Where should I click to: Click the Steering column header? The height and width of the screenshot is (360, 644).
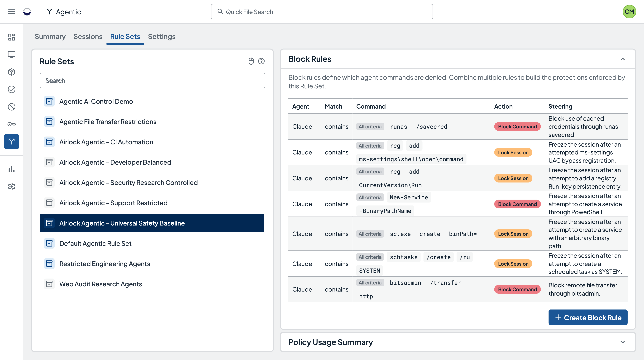pyautogui.click(x=560, y=106)
